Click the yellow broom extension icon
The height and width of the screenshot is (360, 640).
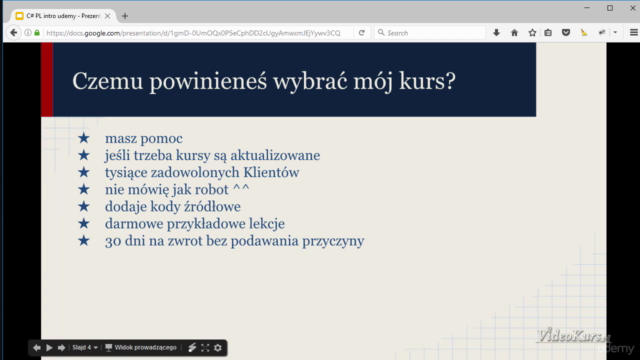click(x=584, y=33)
